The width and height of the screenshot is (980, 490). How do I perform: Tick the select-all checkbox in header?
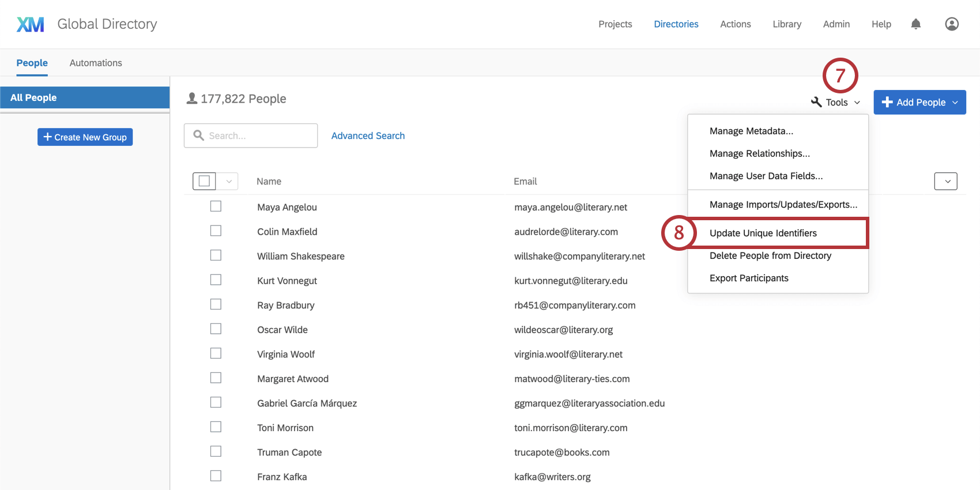tap(204, 181)
